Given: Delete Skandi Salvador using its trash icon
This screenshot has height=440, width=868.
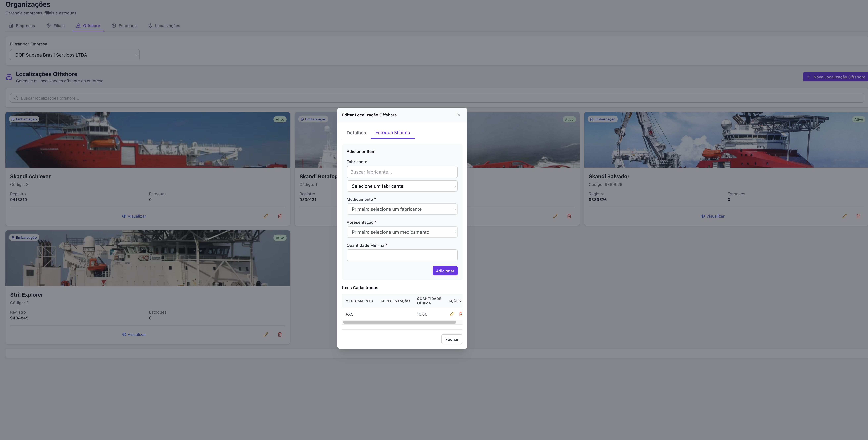Looking at the screenshot, I should pyautogui.click(x=858, y=216).
